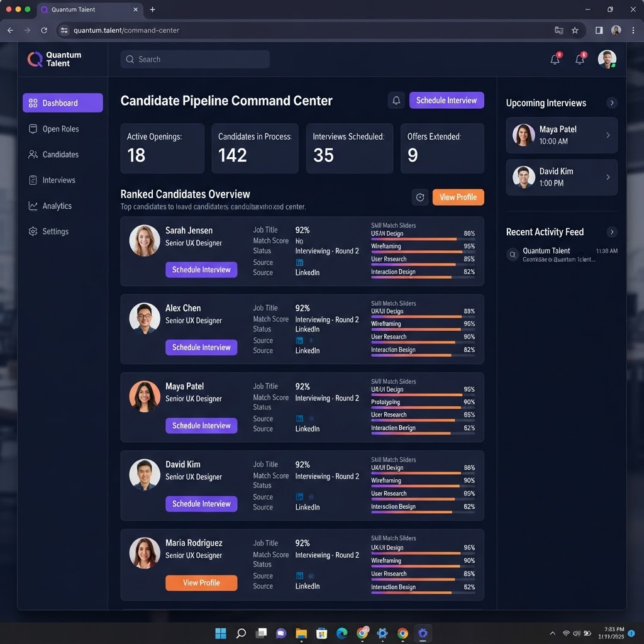644x644 pixels.
Task: Schedule interview for Alex Chen
Action: tap(201, 347)
